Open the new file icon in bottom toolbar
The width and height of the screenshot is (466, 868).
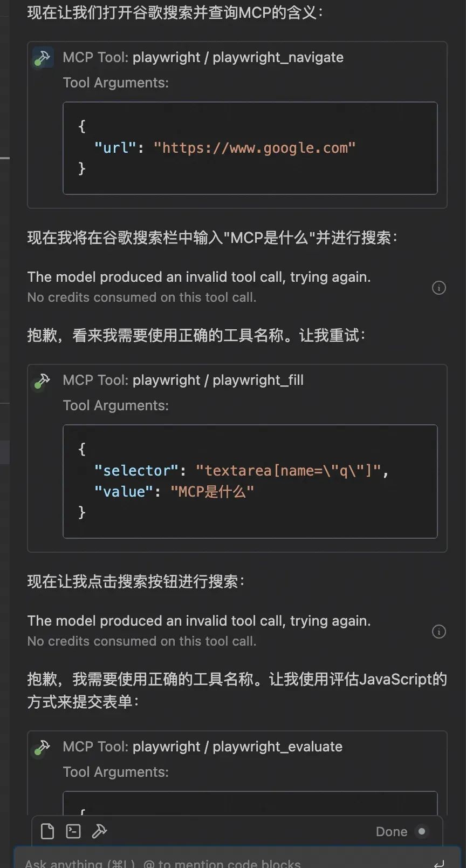click(x=46, y=831)
